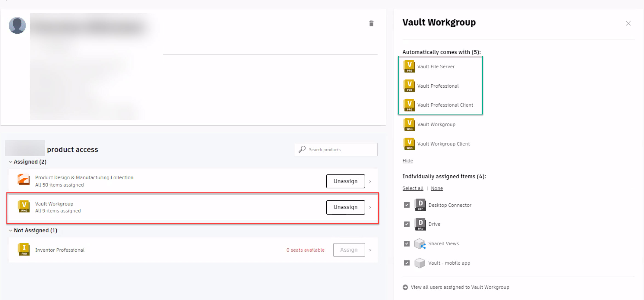Image resolution: width=644 pixels, height=300 pixels.
Task: Hide the Automatically comes with list
Action: [x=408, y=161]
